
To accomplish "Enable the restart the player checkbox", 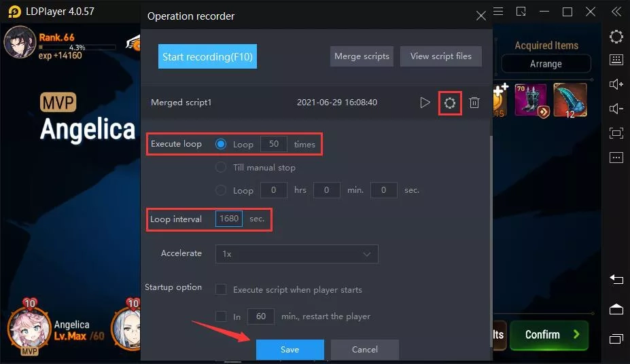I will [221, 316].
